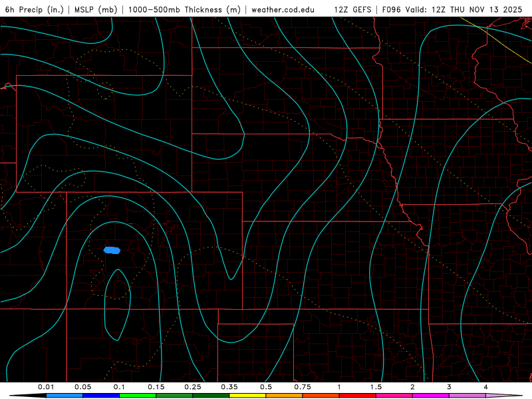Click the legend value 4
Screen dimensions: 532x399
[486, 387]
